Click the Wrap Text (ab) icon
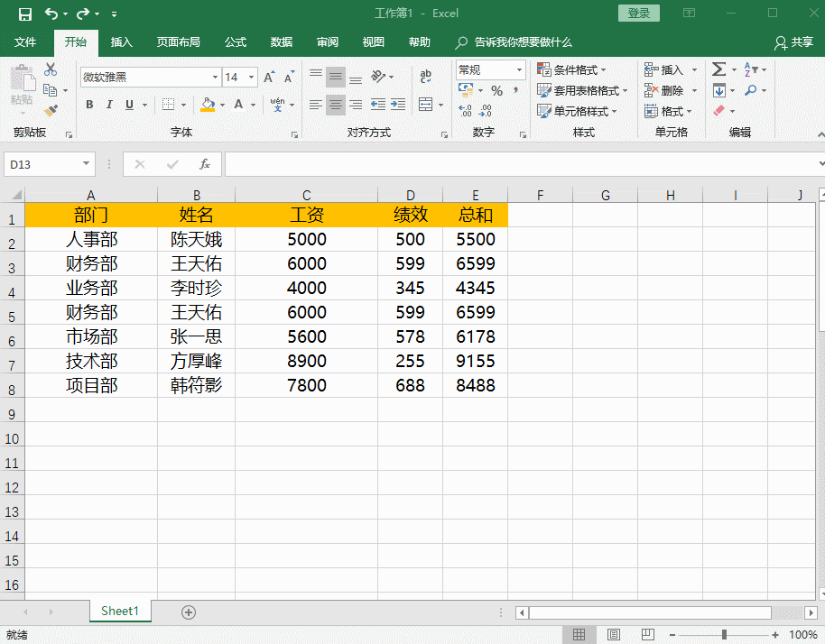The width and height of the screenshot is (825, 644). click(x=425, y=76)
